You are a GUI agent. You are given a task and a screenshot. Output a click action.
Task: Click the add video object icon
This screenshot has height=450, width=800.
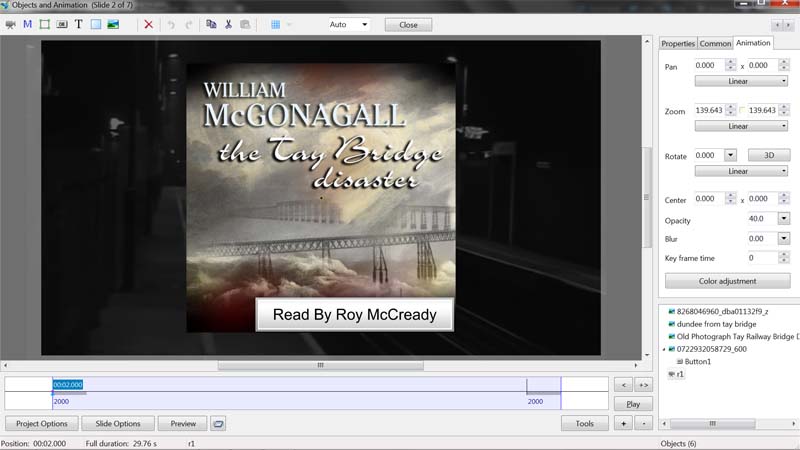point(11,24)
